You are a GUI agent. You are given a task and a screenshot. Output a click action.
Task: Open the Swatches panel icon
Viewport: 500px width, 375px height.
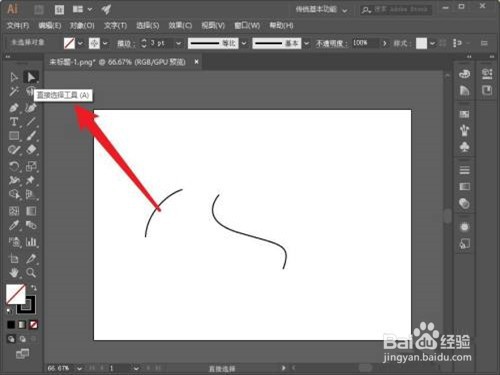pos(464,115)
